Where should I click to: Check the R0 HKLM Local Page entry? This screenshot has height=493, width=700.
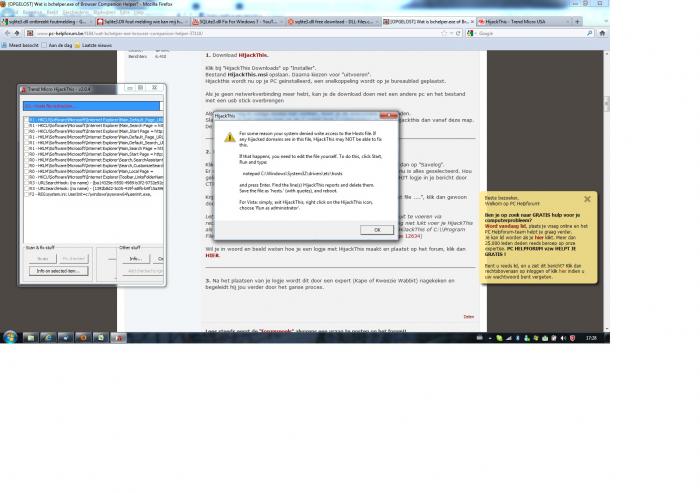tap(26, 171)
